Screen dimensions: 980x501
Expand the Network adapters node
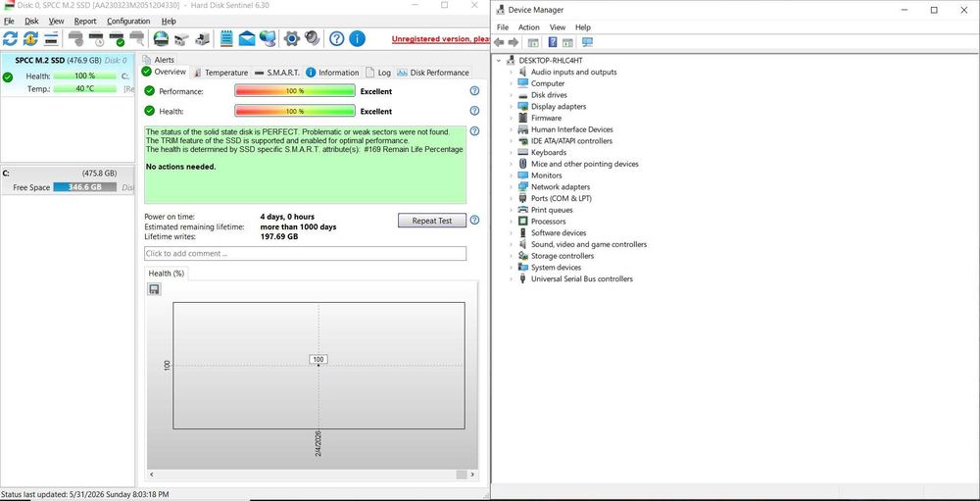coord(511,187)
